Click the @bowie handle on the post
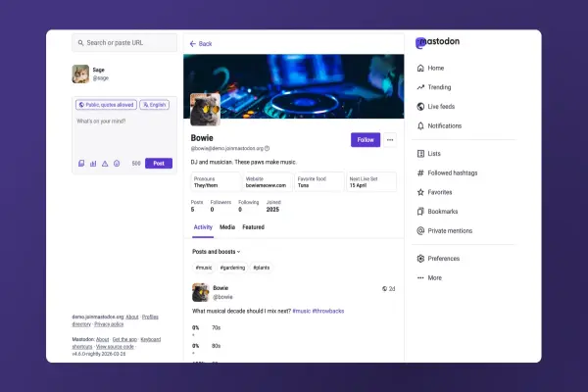The width and height of the screenshot is (588, 392). click(x=222, y=297)
